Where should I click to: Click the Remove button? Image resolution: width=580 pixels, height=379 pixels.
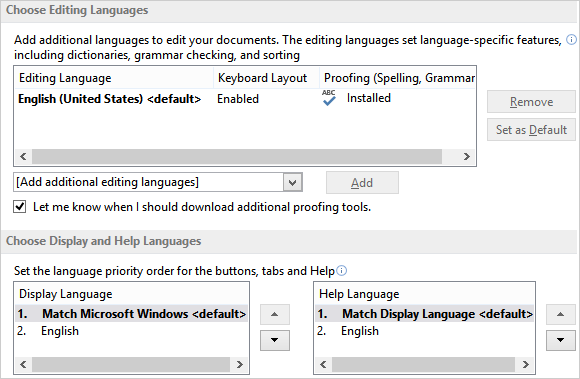tap(531, 102)
